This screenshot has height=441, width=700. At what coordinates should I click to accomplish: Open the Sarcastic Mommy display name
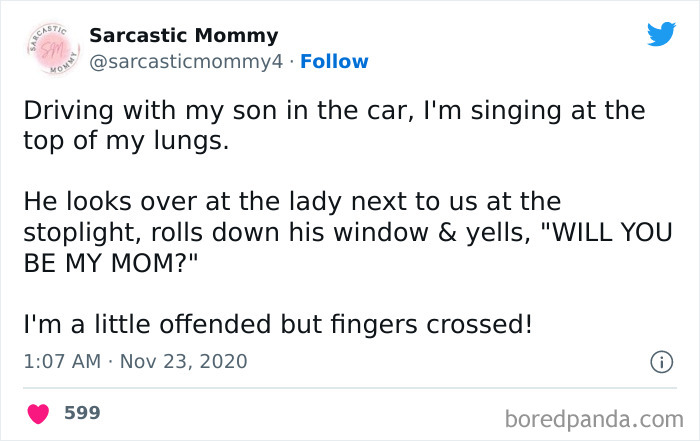coord(183,36)
